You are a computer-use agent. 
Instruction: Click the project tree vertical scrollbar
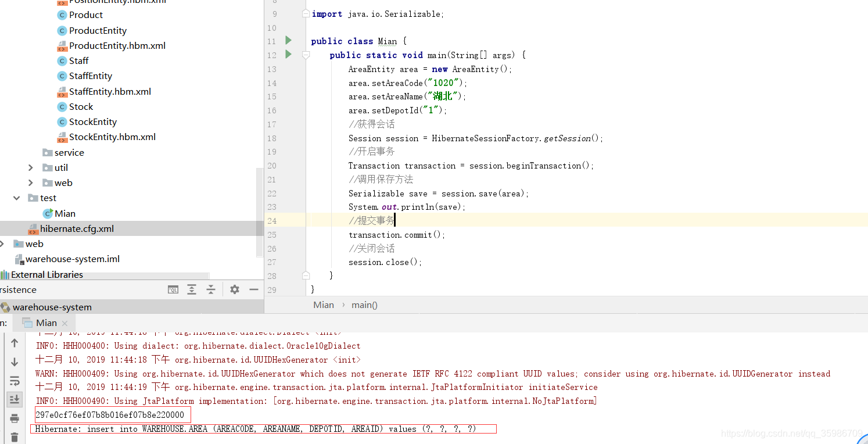point(260,212)
